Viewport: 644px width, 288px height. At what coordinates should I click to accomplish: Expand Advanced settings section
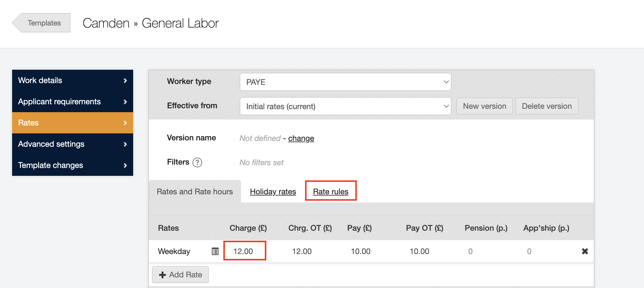coord(73,144)
